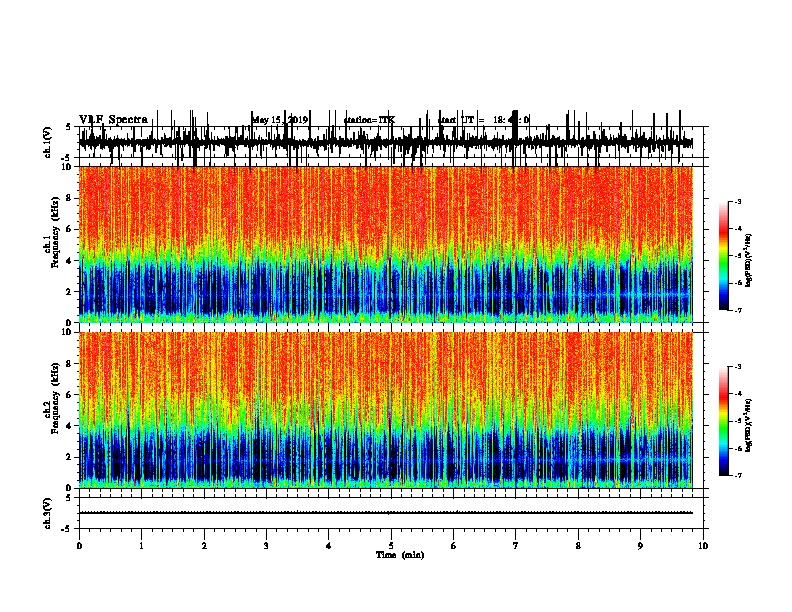Click the "8" kHz tick on ch.1 spectrogram
The height and width of the screenshot is (612, 792).
coord(70,198)
